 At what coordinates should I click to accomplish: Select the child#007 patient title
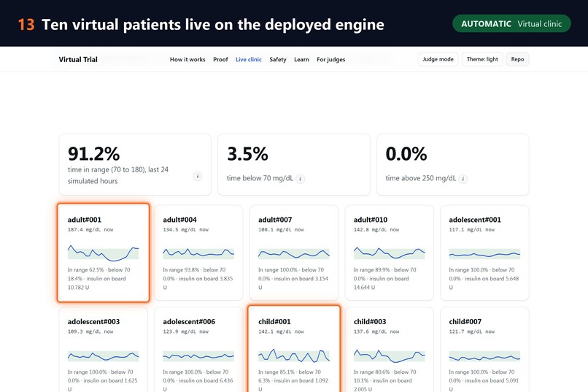[465, 321]
